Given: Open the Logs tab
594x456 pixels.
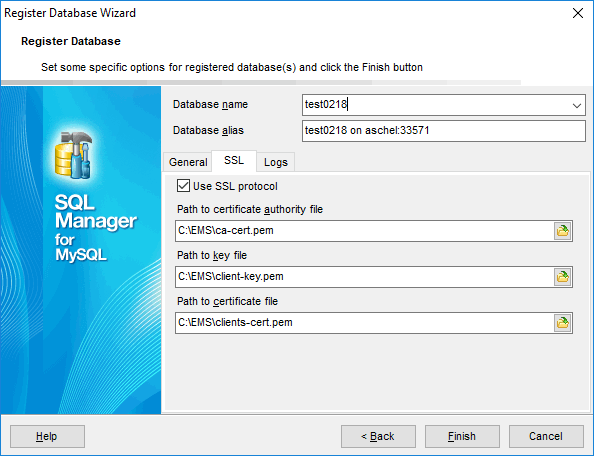Looking at the screenshot, I should point(276,162).
